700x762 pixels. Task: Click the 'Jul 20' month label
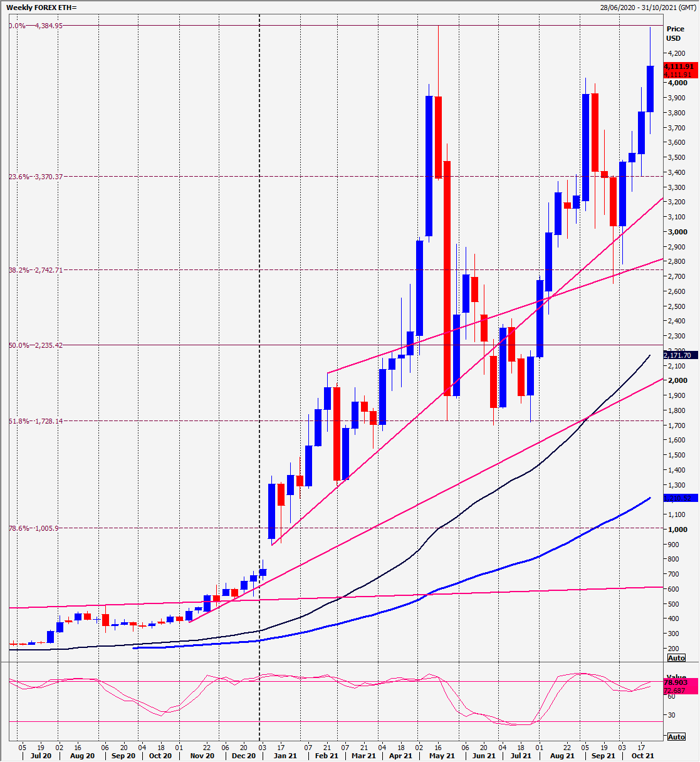click(x=41, y=756)
